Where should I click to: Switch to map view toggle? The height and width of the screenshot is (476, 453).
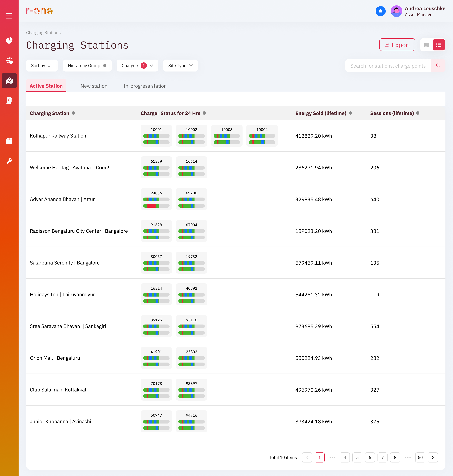[x=427, y=45]
